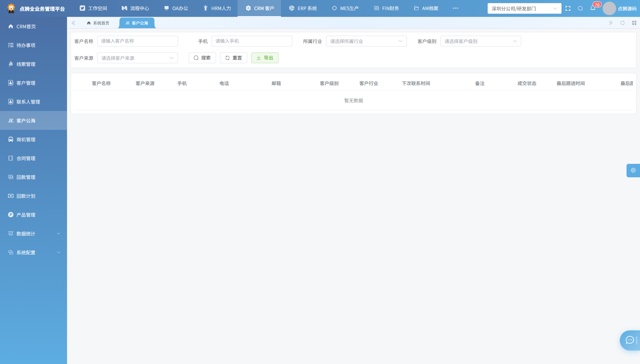Viewport: 640px width, 364px height.
Task: Open the 客户级别 dropdown
Action: pos(481,41)
